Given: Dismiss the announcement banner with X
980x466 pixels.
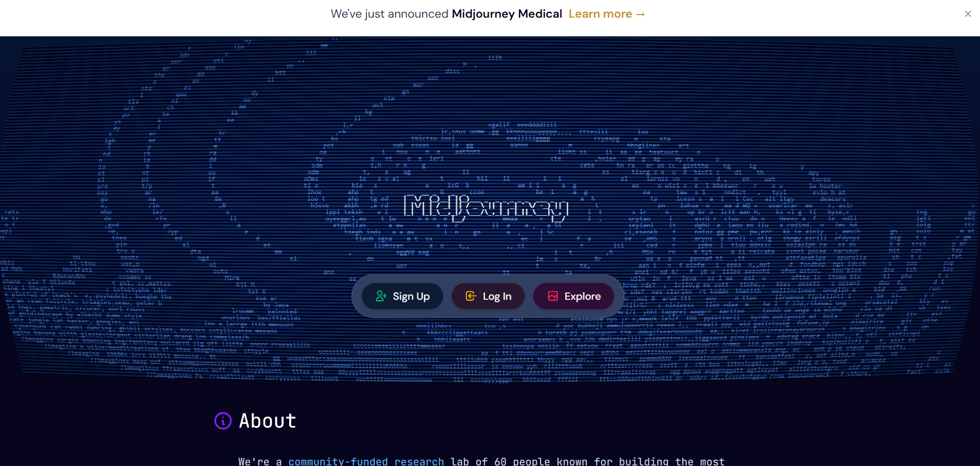Looking at the screenshot, I should [968, 14].
